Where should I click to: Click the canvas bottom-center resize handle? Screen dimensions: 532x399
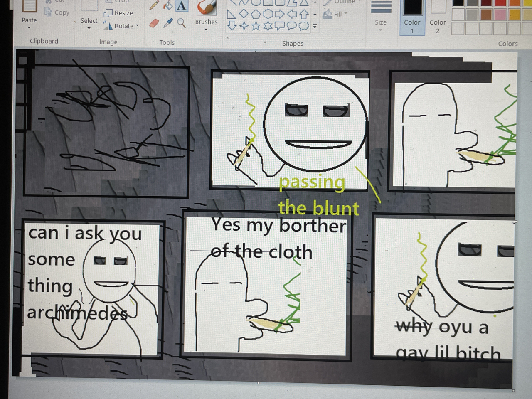click(x=259, y=383)
